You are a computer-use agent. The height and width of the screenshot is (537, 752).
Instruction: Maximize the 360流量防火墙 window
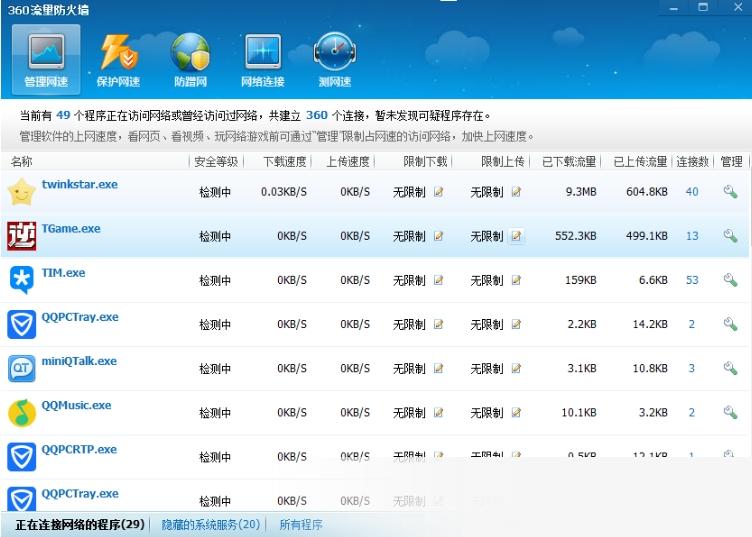703,7
